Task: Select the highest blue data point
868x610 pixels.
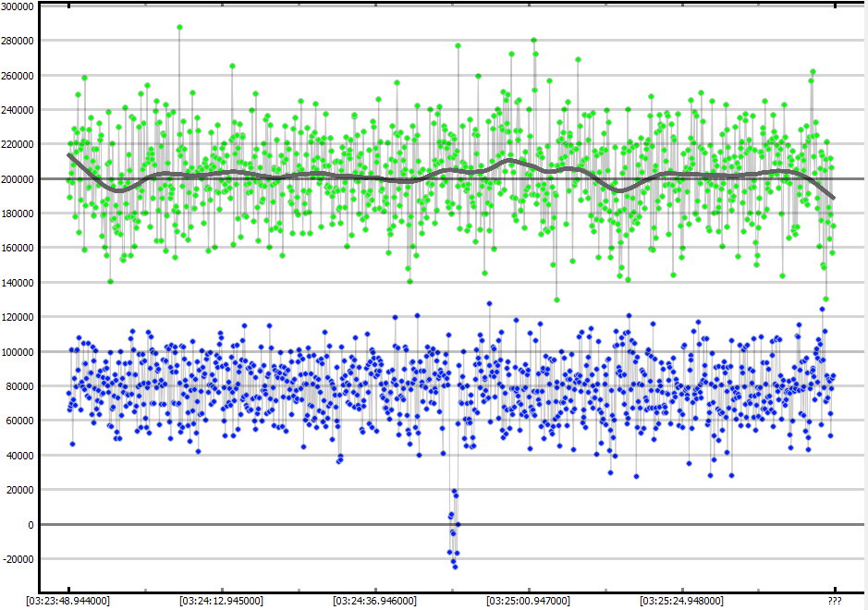Action: point(489,303)
